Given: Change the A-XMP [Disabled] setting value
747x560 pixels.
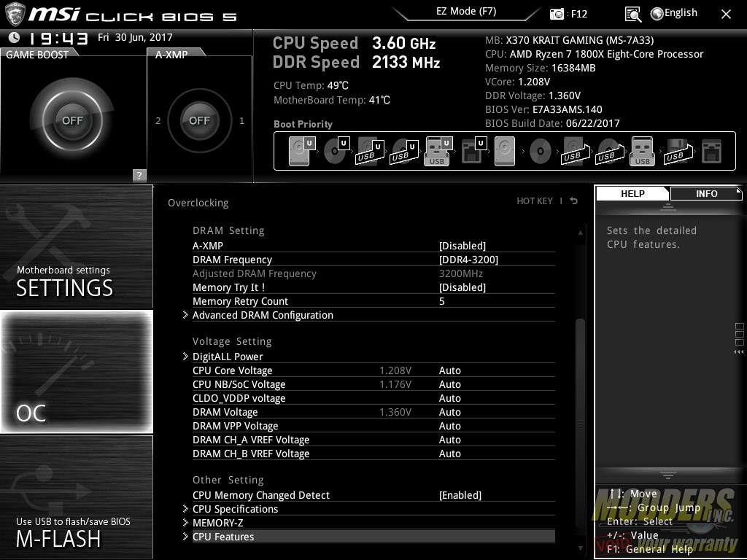Looking at the screenshot, I should (x=462, y=246).
